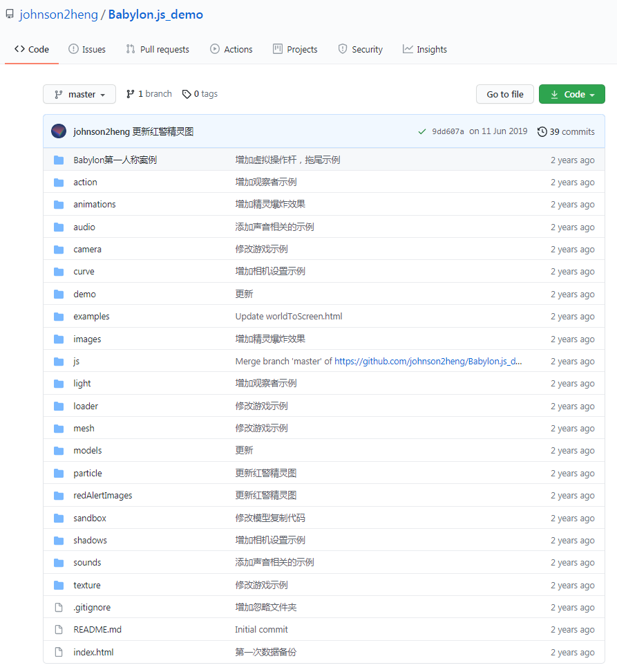The height and width of the screenshot is (672, 617).
Task: Click johnson2heng's avatar thumbnail
Action: click(58, 131)
